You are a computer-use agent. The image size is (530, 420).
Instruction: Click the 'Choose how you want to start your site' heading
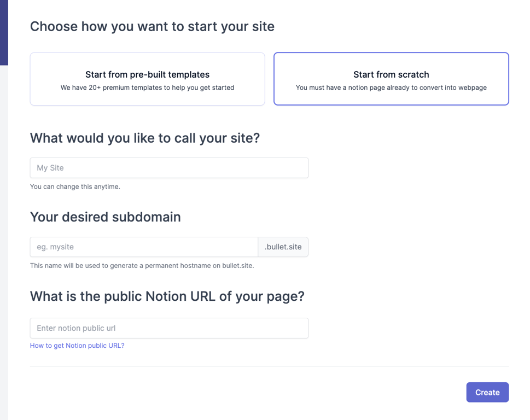[x=152, y=26]
